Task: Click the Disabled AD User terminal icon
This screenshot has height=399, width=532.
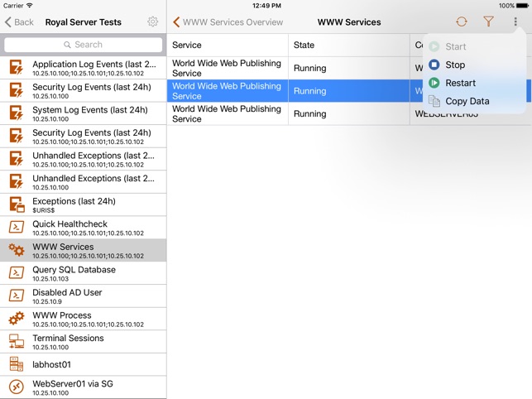Action: [17, 295]
